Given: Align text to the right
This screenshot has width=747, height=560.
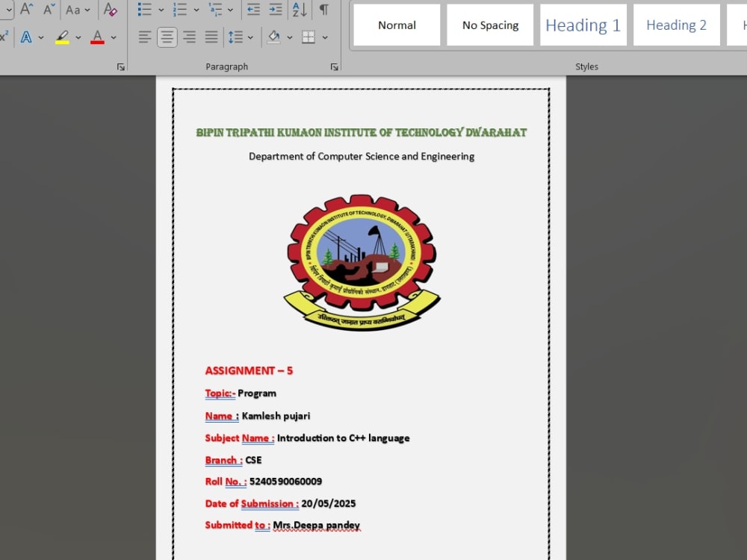Looking at the screenshot, I should pyautogui.click(x=190, y=37).
